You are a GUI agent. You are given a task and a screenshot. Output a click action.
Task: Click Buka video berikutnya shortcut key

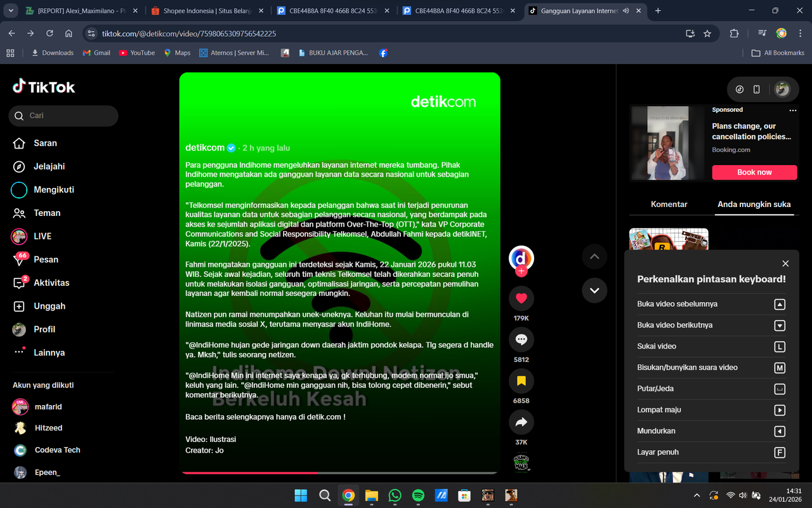coord(780,325)
